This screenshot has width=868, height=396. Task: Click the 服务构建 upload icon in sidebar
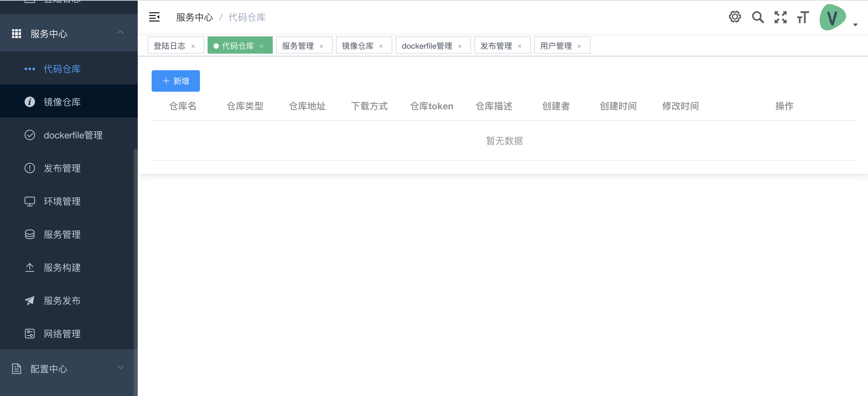click(30, 267)
